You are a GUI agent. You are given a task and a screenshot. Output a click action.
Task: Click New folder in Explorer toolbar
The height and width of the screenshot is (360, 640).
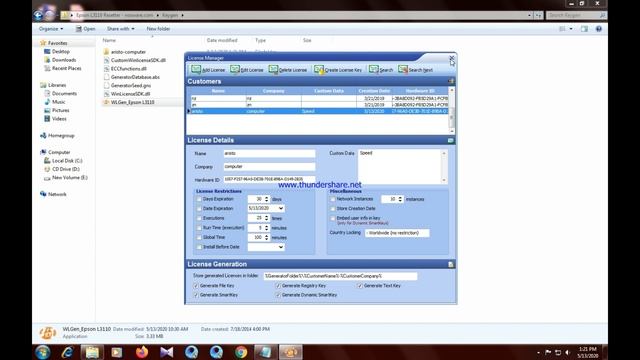point(158,29)
